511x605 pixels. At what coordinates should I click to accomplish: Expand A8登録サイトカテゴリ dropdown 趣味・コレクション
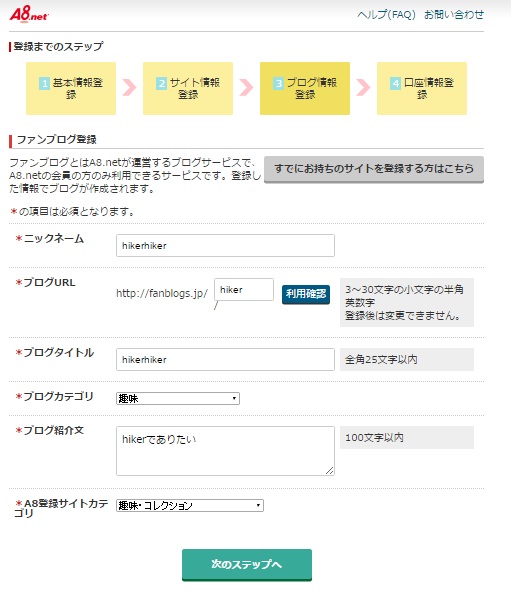click(190, 505)
